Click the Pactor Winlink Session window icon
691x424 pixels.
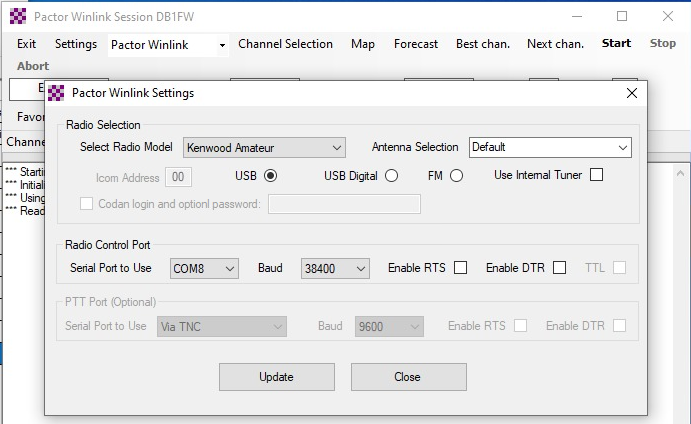17,16
